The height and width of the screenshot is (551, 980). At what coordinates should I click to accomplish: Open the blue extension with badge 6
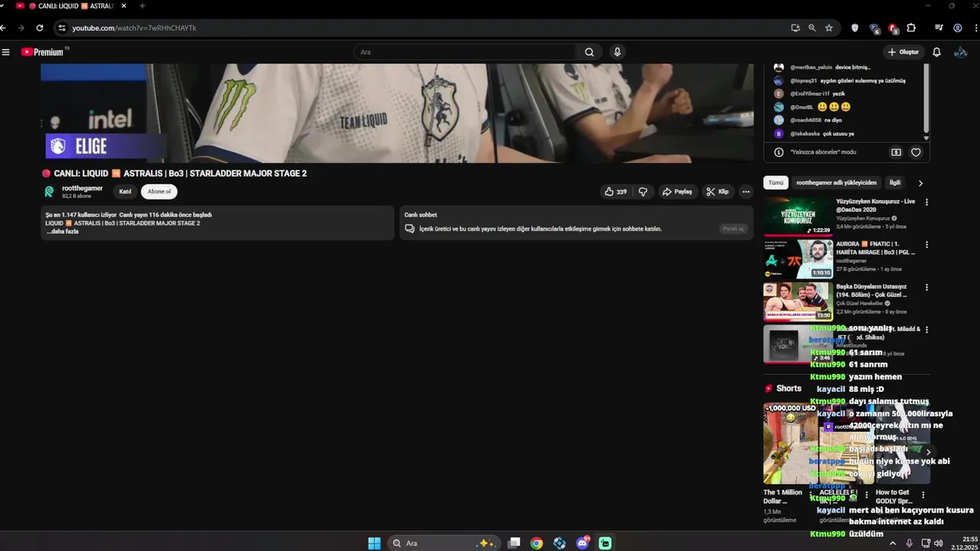tap(874, 28)
